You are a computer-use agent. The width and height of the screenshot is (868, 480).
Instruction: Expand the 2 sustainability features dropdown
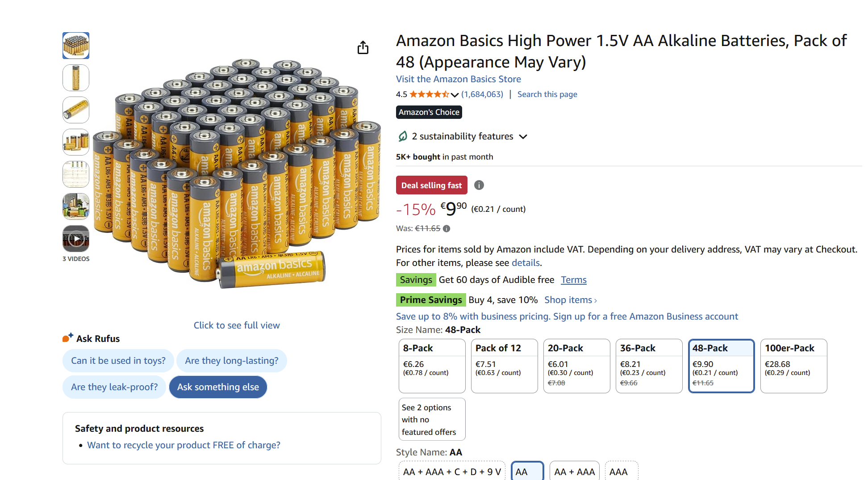coord(523,137)
